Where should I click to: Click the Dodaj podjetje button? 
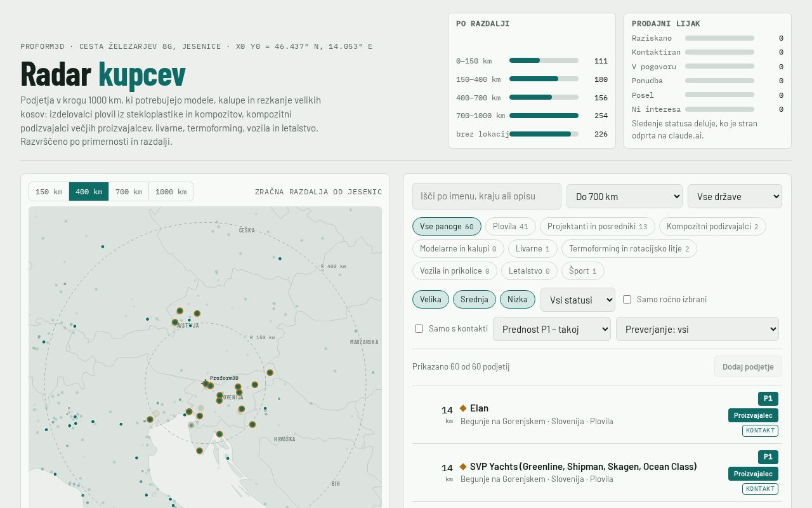748,366
